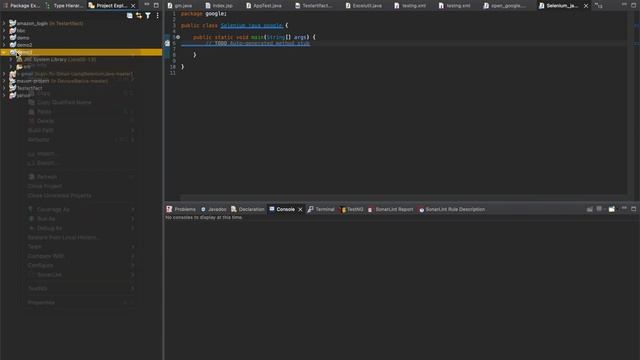
Task: Switch to the Problems view tab
Action: click(x=181, y=209)
